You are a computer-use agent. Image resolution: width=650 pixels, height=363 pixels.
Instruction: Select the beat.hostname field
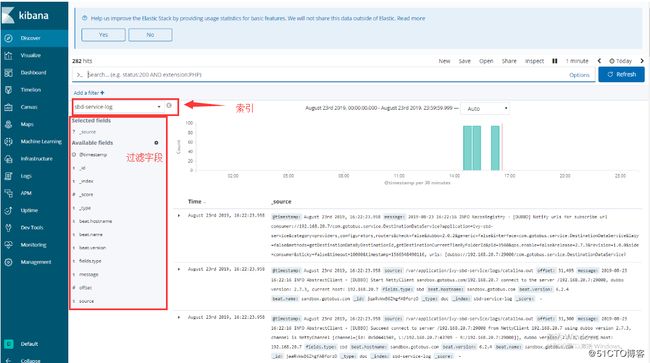[x=95, y=221]
